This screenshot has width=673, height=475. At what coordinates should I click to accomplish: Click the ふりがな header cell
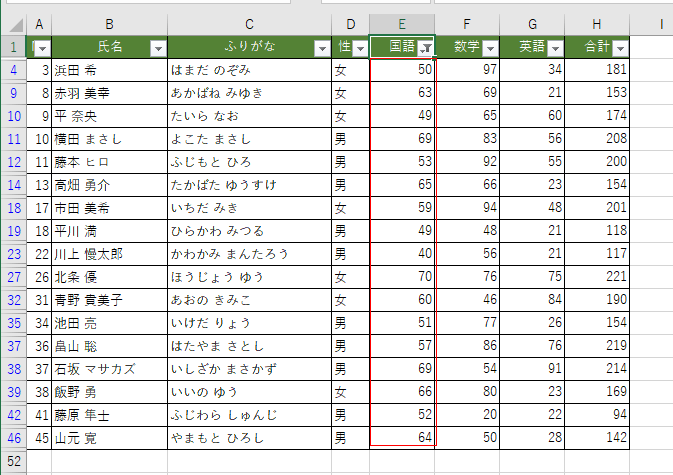249,47
